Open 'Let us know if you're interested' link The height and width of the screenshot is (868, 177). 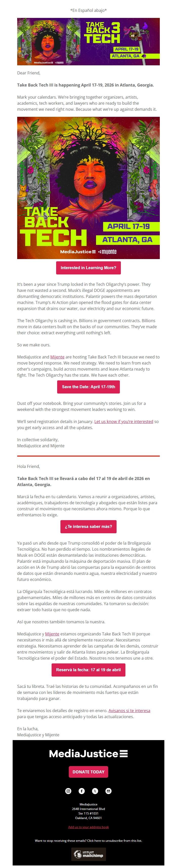pyautogui.click(x=124, y=422)
